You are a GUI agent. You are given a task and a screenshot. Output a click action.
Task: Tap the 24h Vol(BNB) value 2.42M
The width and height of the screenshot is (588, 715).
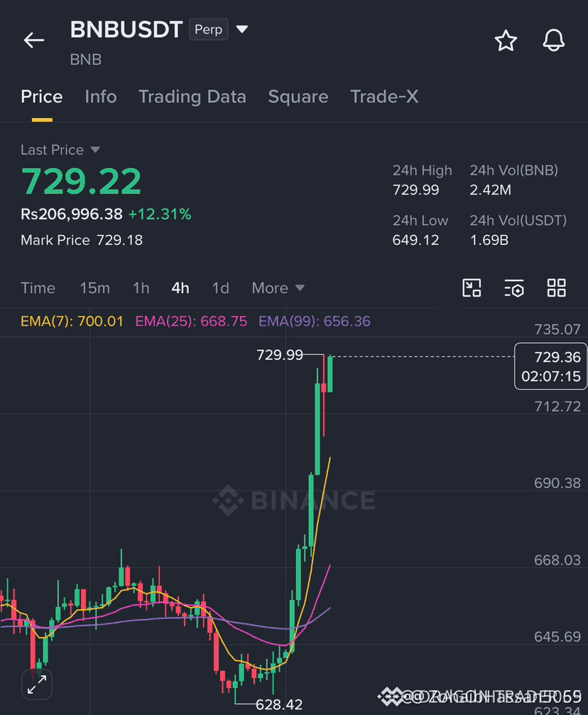pos(491,190)
